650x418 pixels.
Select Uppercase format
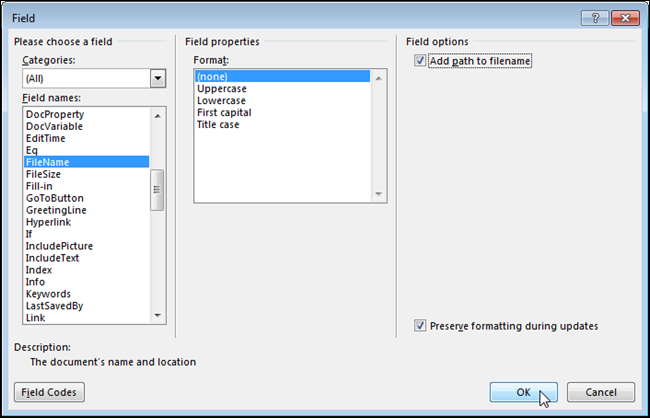(221, 89)
